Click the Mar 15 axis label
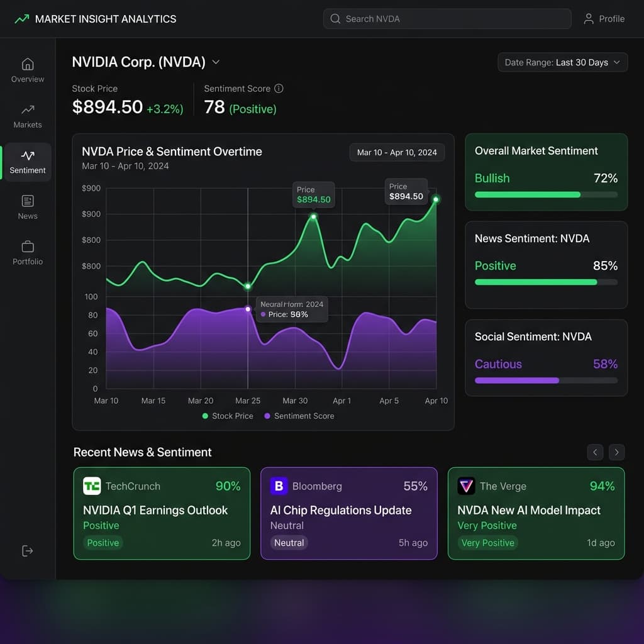This screenshot has height=644, width=644. (x=153, y=401)
